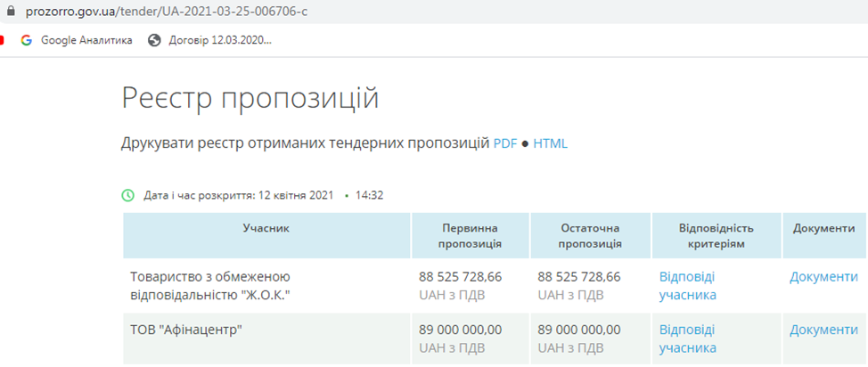
Task: Select the ТОВ "Афінацентр" participant name
Action: 187,330
